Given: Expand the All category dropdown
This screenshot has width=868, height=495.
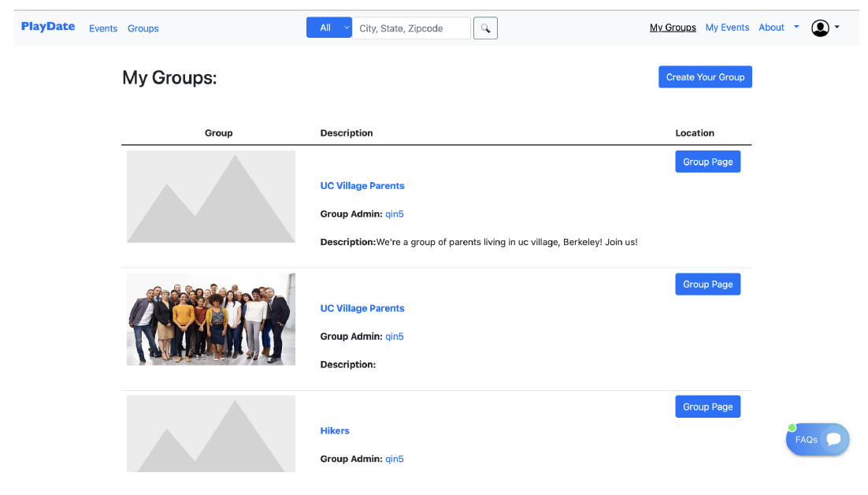Looking at the screenshot, I should 328,28.
